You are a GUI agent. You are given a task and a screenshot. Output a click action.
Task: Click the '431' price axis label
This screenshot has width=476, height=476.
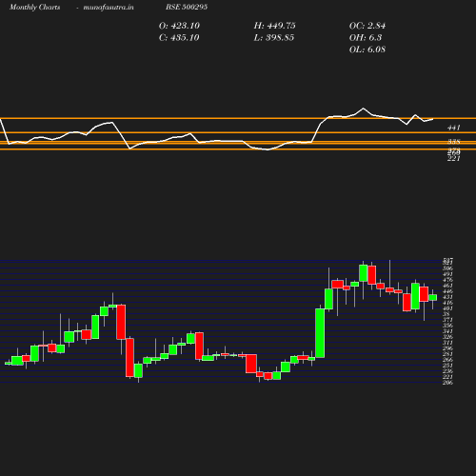pos(447,297)
